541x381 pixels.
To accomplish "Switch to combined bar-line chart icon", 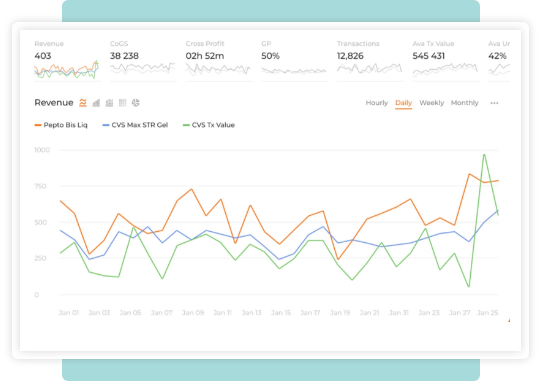I will point(109,103).
